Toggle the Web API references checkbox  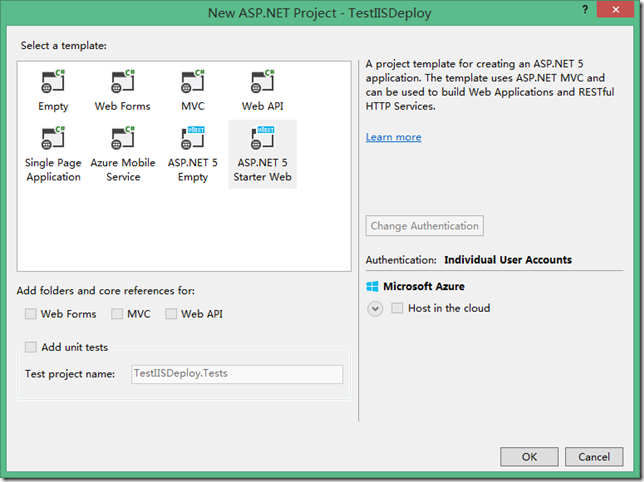[x=171, y=314]
